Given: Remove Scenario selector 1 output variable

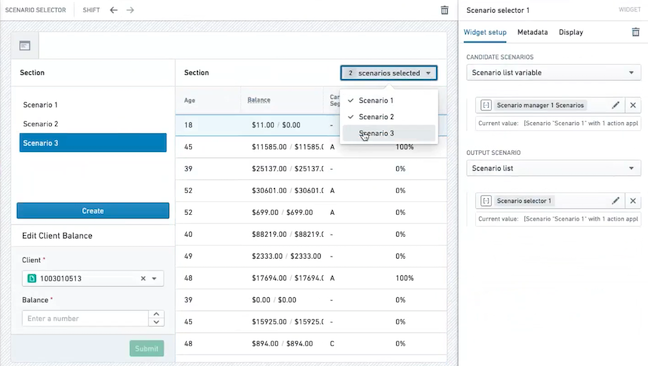Looking at the screenshot, I should tap(633, 201).
